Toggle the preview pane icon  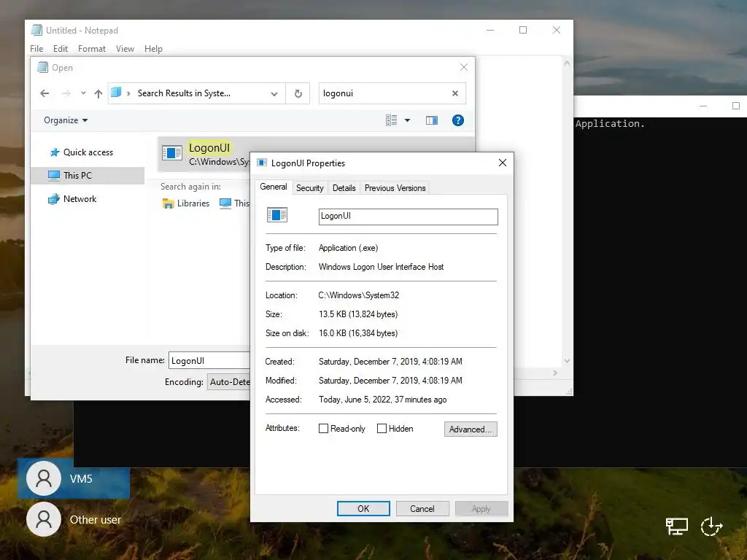432,120
